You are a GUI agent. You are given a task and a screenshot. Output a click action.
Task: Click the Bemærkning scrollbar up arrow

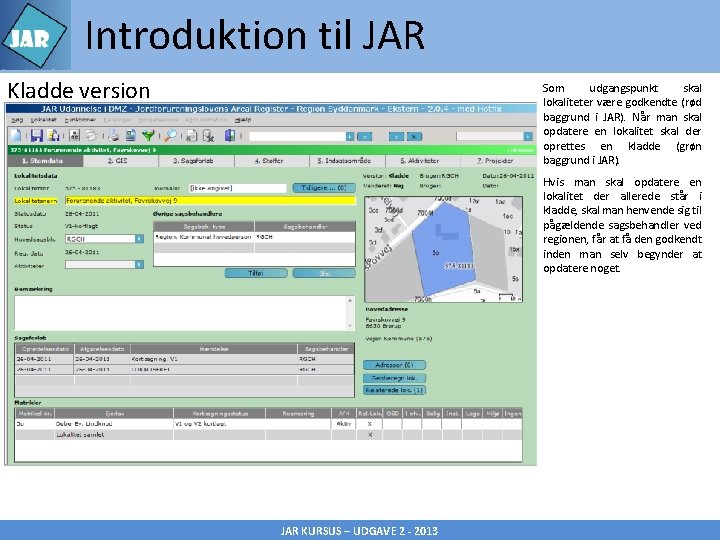pyautogui.click(x=350, y=300)
